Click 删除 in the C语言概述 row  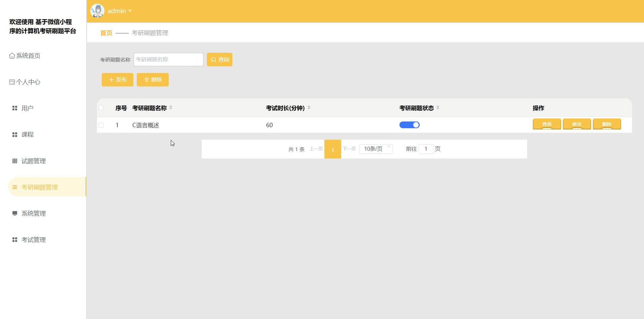(x=607, y=124)
